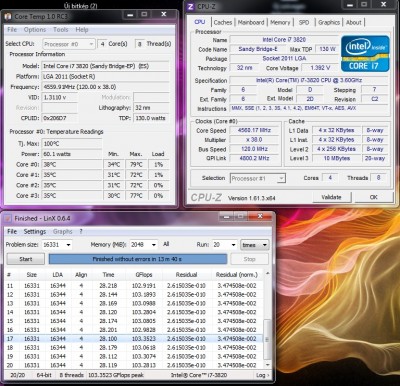Sort by the Time column header
Viewport: 400px width, 386px height.
click(108, 275)
